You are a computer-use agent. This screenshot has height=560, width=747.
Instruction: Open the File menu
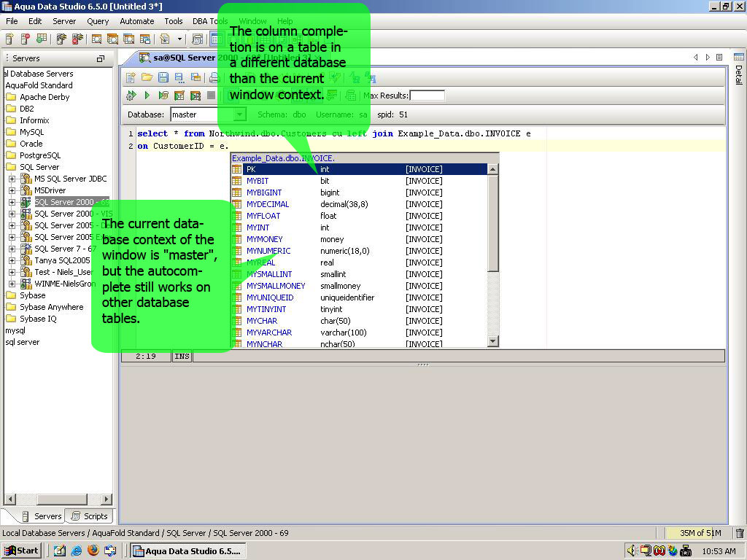click(x=12, y=21)
